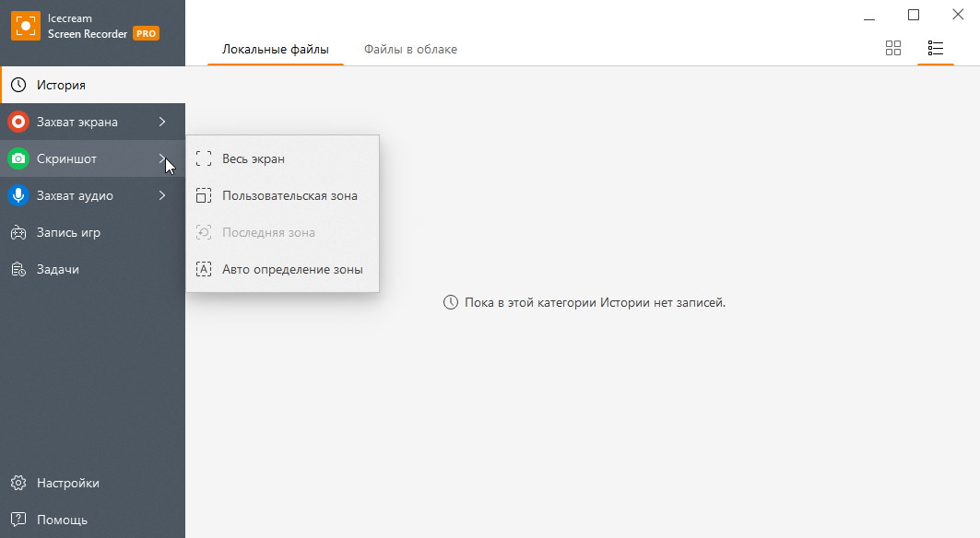
Task: Open the Скриншот sidebar item
Action: click(x=92, y=158)
